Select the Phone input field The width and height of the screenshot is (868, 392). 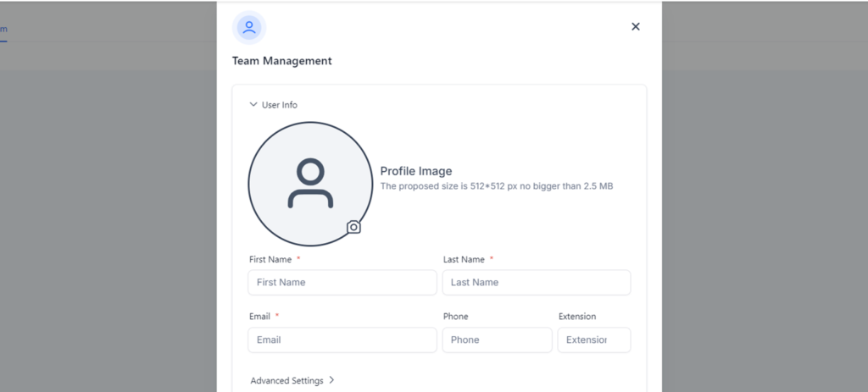click(x=497, y=340)
